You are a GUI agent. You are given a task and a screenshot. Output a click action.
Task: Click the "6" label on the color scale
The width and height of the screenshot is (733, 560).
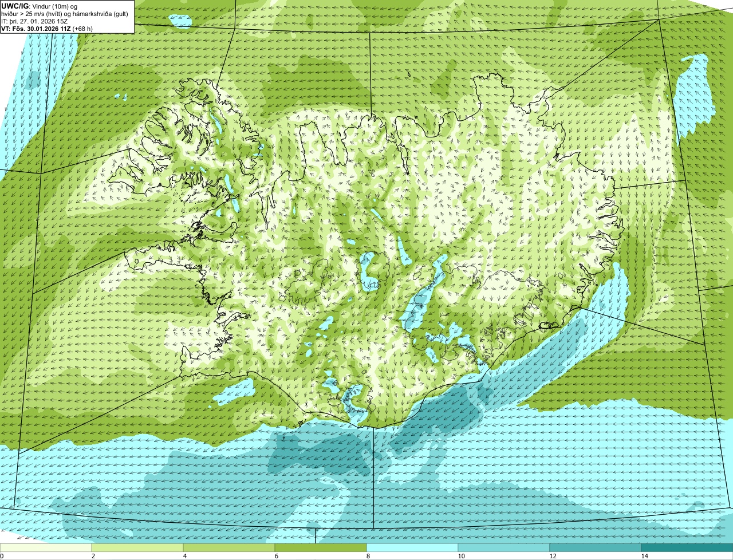pyautogui.click(x=276, y=556)
